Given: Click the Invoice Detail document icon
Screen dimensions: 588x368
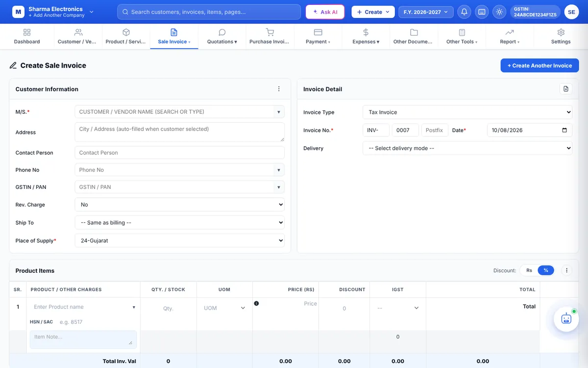Looking at the screenshot, I should 566,89.
